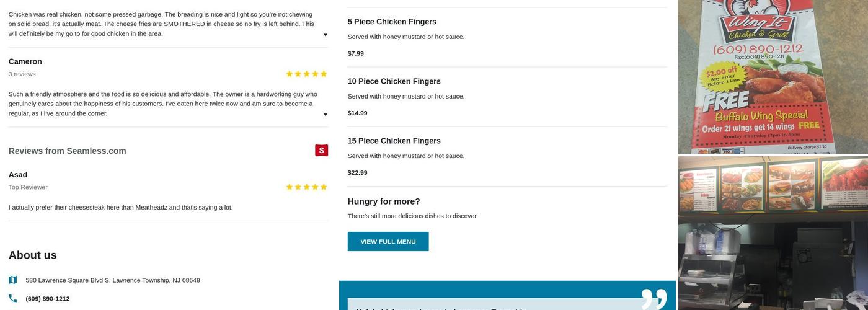Image resolution: width=868 pixels, height=310 pixels.
Task: Open the restaurant interior counter photo
Action: [x=773, y=233]
